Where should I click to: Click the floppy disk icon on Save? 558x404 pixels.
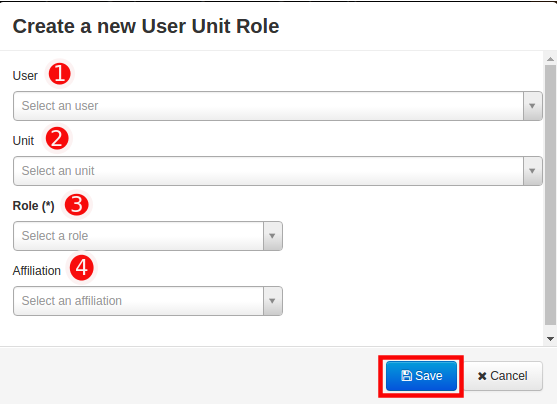click(x=406, y=376)
